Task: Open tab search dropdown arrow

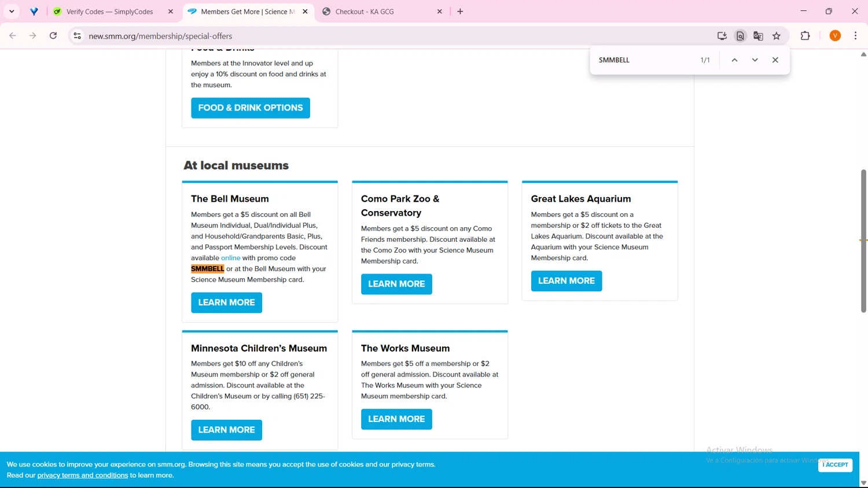Action: point(12,12)
